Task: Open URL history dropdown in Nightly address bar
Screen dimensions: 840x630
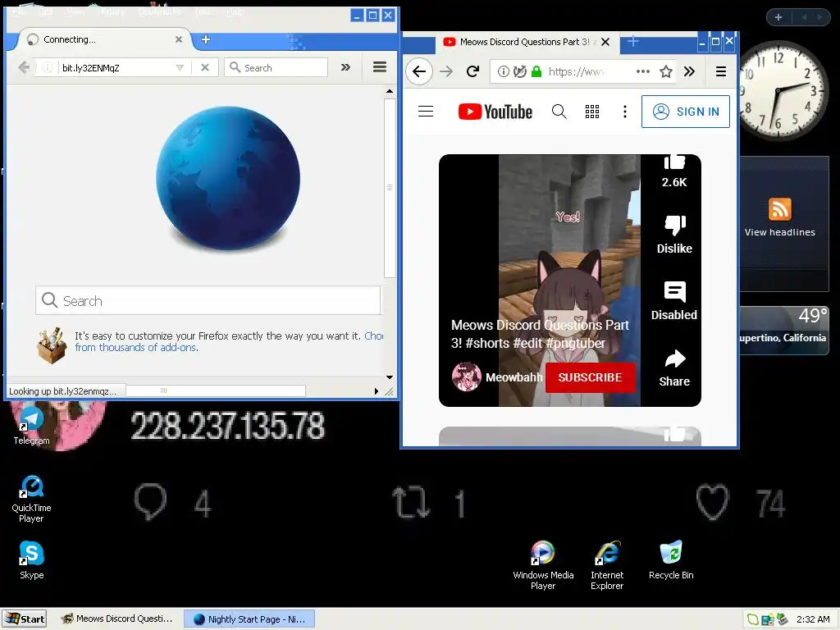Action: tap(180, 67)
